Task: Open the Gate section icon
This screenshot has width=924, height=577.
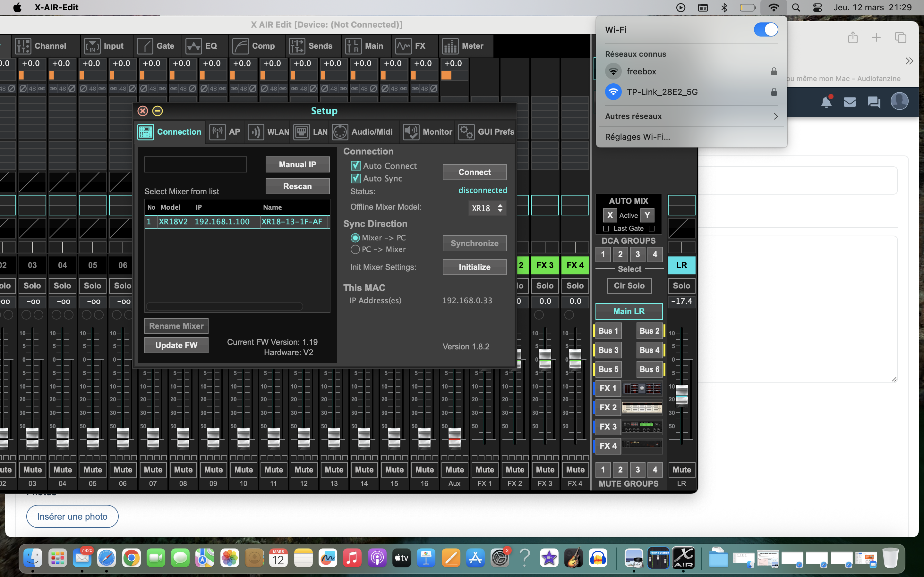Action: coord(145,46)
